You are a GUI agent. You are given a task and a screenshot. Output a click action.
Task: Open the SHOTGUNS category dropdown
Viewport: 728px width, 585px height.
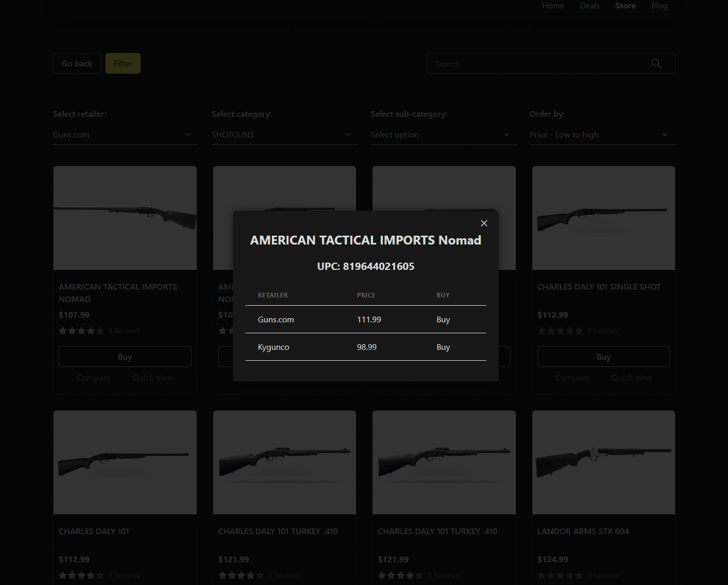[x=285, y=135]
